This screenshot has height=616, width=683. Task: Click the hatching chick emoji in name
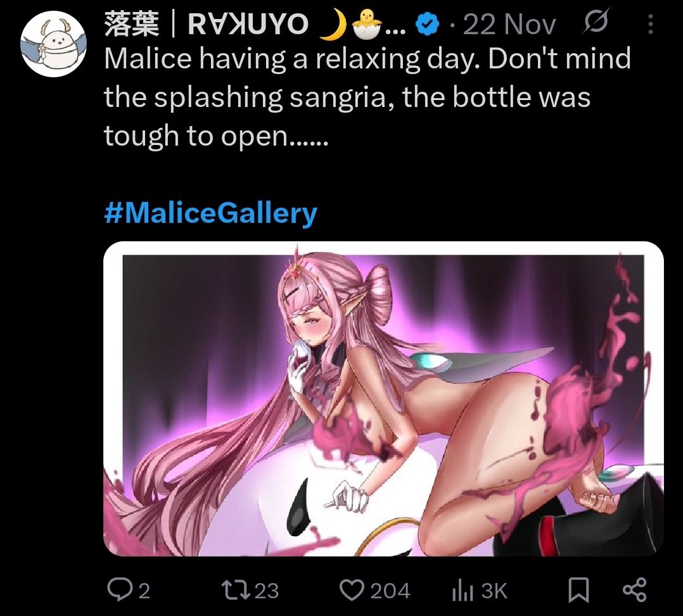click(x=367, y=24)
